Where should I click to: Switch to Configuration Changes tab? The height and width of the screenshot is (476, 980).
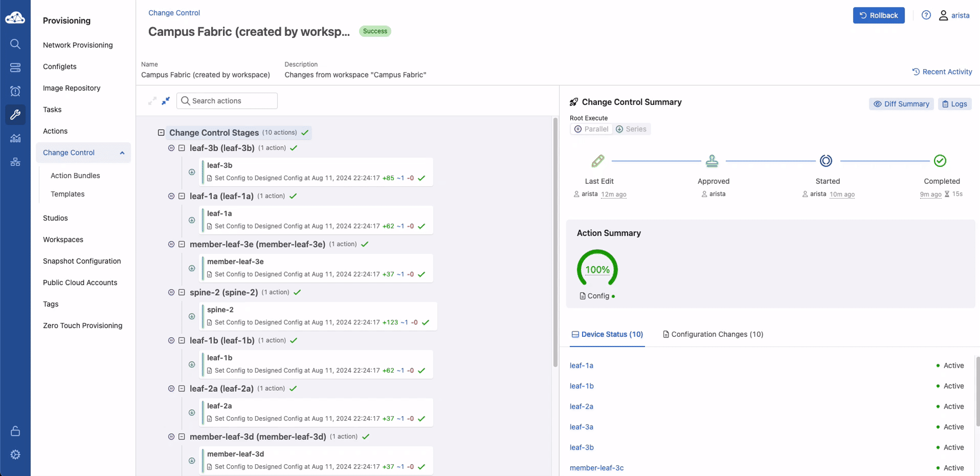(x=713, y=334)
